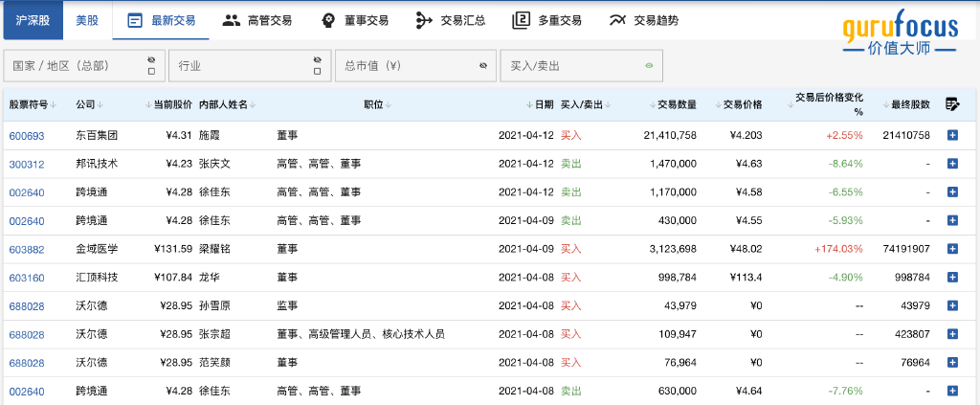Expand the 2021-04-08 跨境通 row plus icon
This screenshot has height=405, width=980.
[952, 392]
